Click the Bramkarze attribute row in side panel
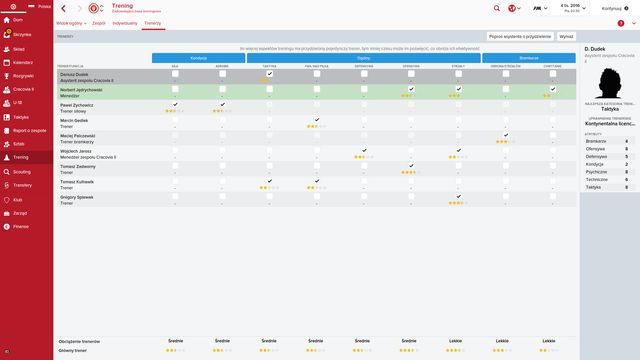Screen dimensions: 640x360 pyautogui.click(x=609, y=141)
